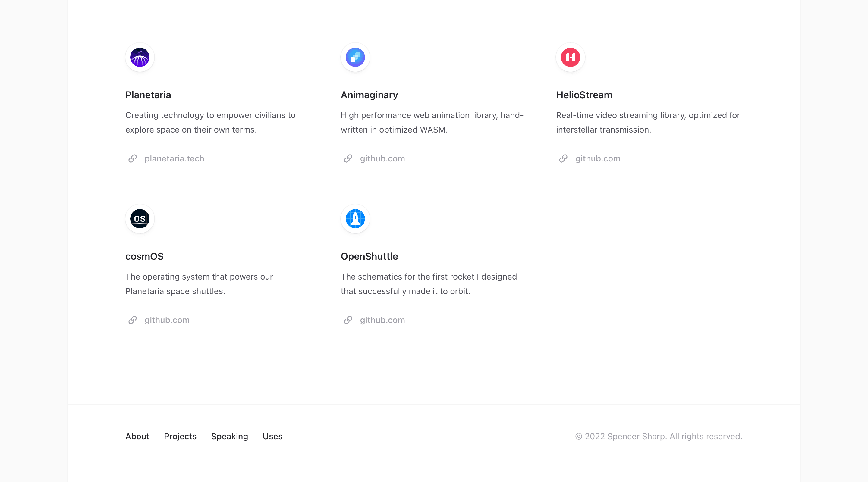Open the Uses page
This screenshot has height=482, width=868.
point(272,436)
